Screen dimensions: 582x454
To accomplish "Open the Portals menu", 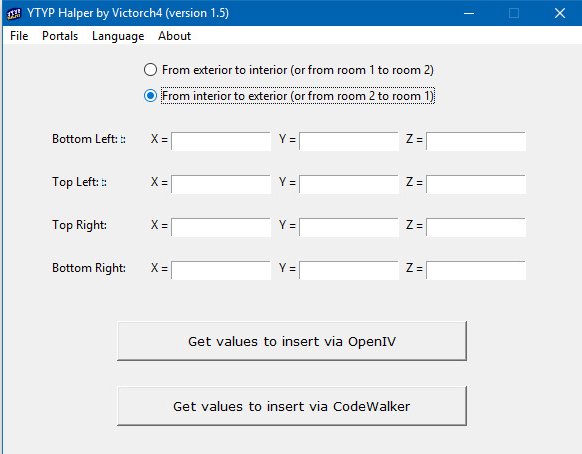I will click(60, 36).
